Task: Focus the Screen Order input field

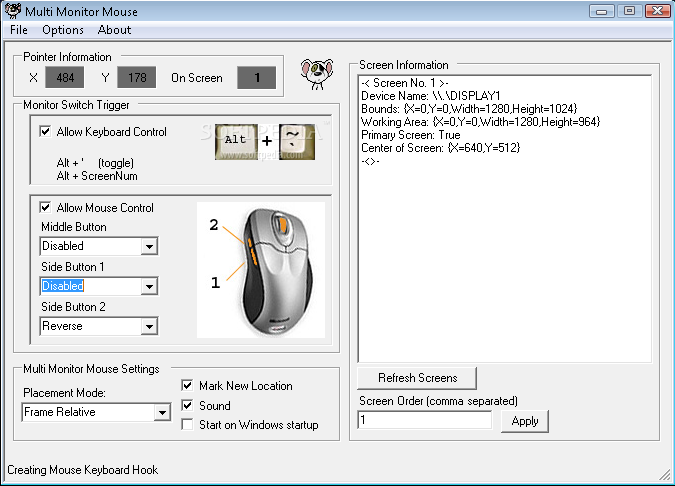Action: [x=424, y=420]
